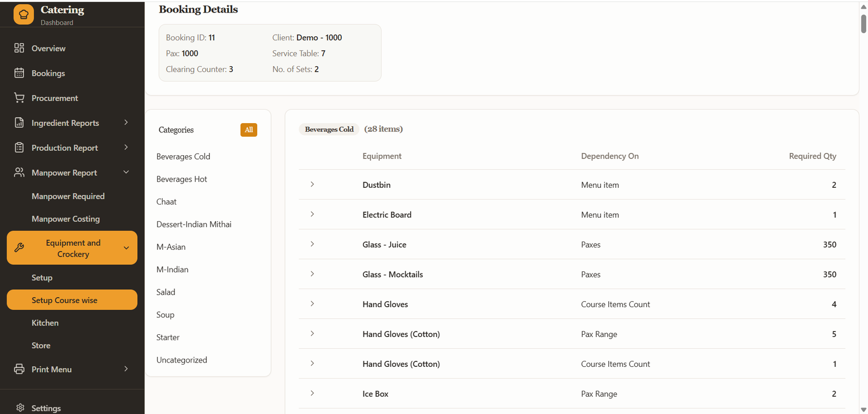Expand the Glass - Juice row details
This screenshot has height=414, width=868.
[312, 244]
